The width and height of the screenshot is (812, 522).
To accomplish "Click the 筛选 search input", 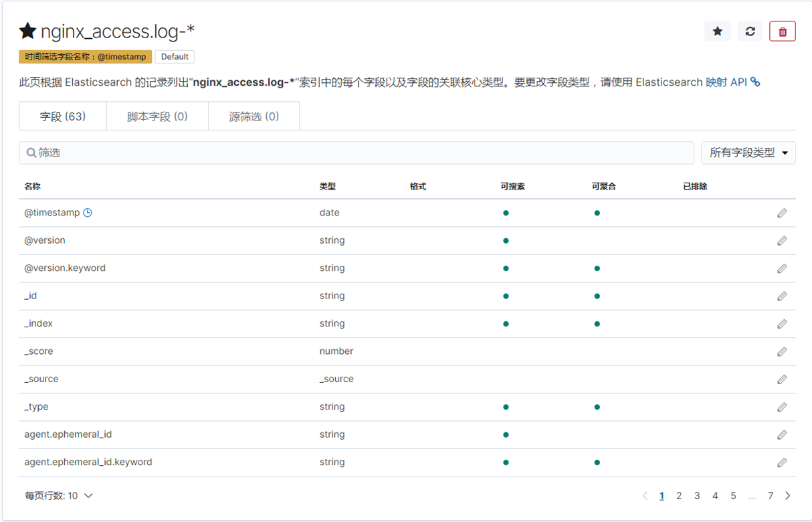I will pyautogui.click(x=357, y=153).
